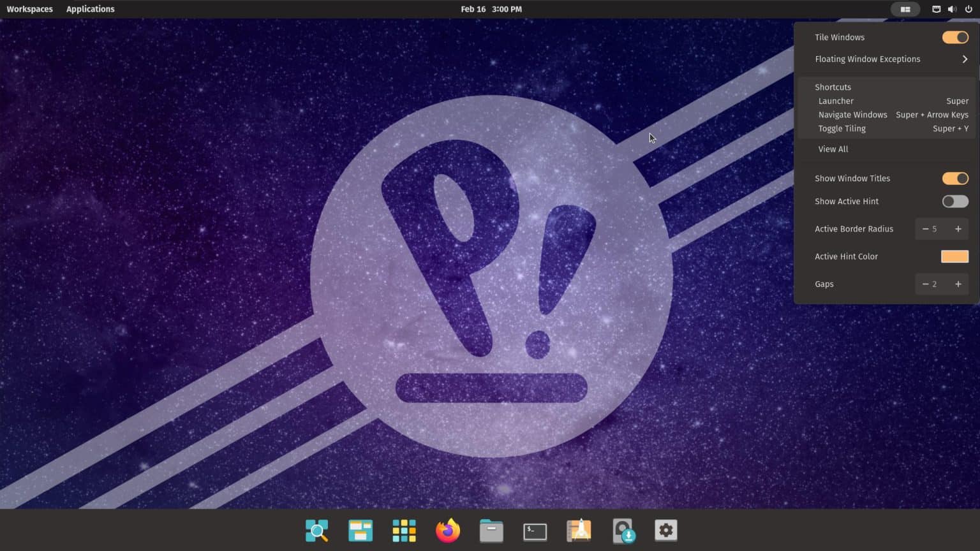The height and width of the screenshot is (551, 980).
Task: Open the disk backup utility from dock
Action: 623,530
